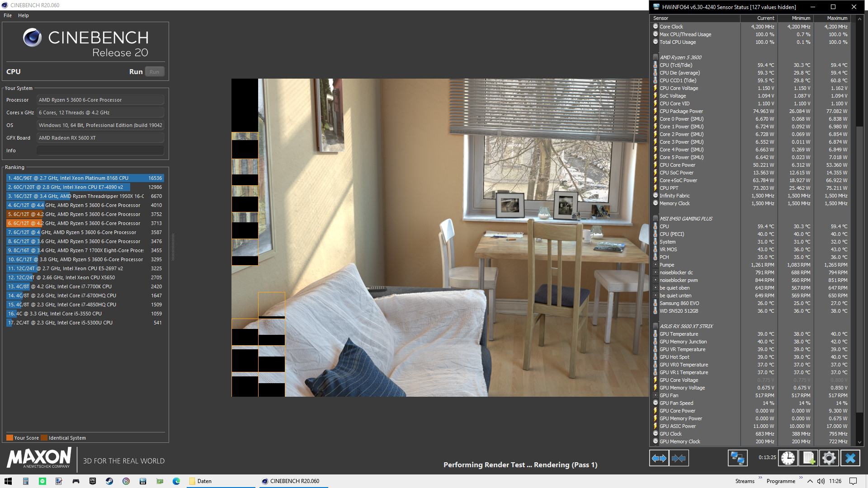
Task: Select the Samsung 860 EVO temperature row
Action: [x=751, y=303]
